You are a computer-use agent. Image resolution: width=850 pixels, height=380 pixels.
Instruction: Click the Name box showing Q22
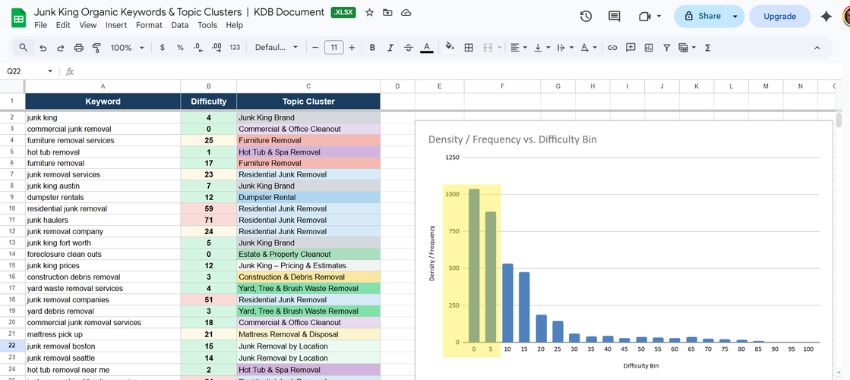[28, 71]
